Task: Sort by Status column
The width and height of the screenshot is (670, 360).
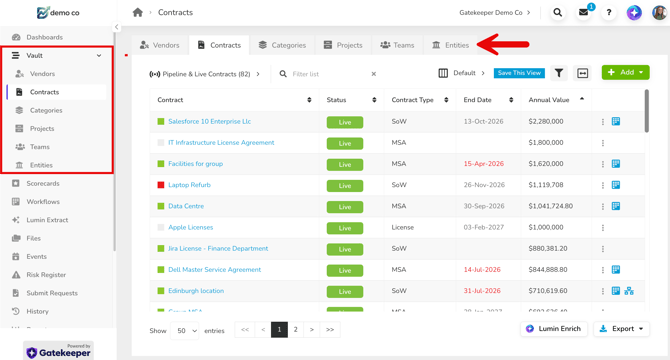Action: point(374,100)
